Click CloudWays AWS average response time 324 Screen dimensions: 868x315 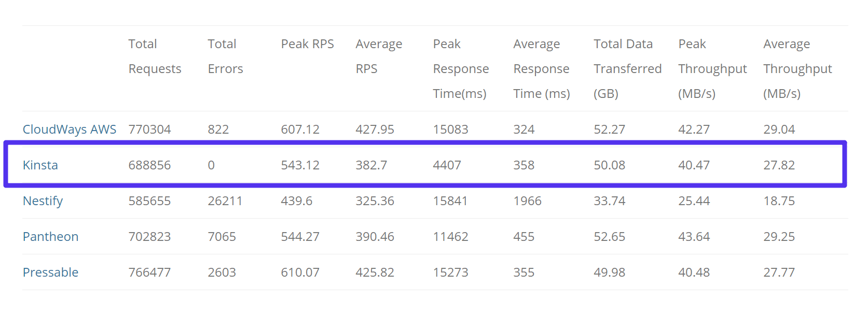[523, 130]
